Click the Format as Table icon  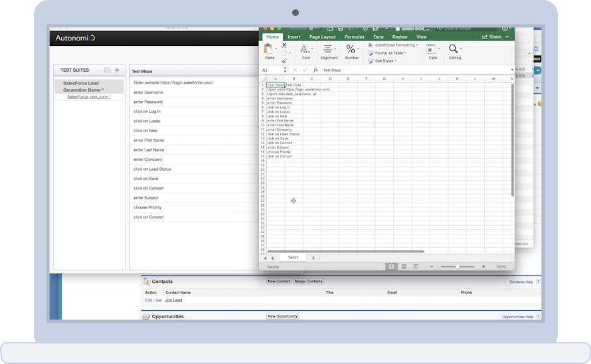pyautogui.click(x=371, y=53)
